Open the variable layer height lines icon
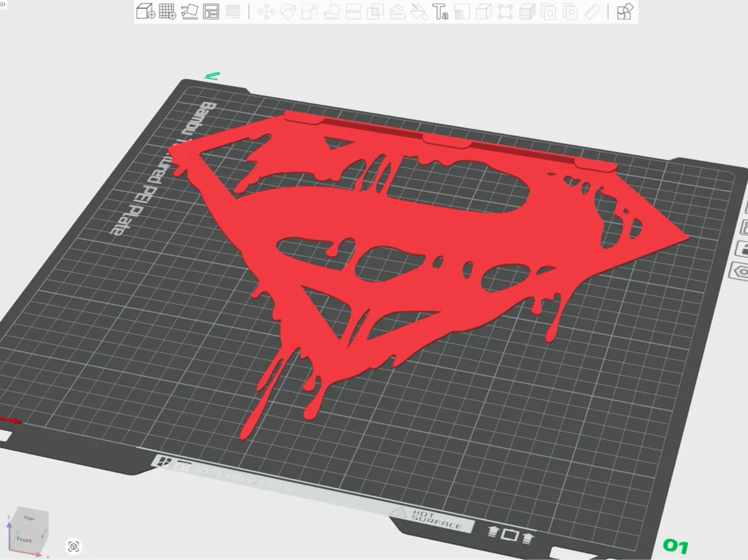The height and width of the screenshot is (560, 748). (233, 11)
